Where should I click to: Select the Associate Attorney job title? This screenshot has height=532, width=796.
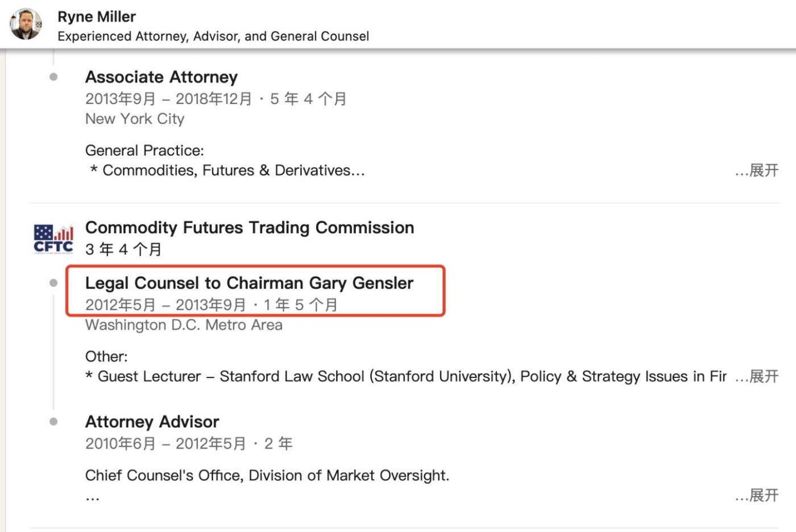coord(161,77)
